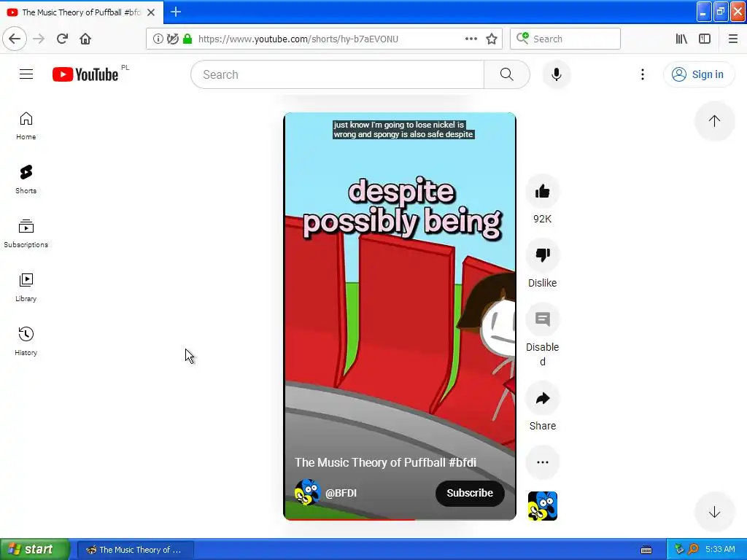Image resolution: width=747 pixels, height=560 pixels.
Task: Open the browser Library icon
Action: pos(681,39)
